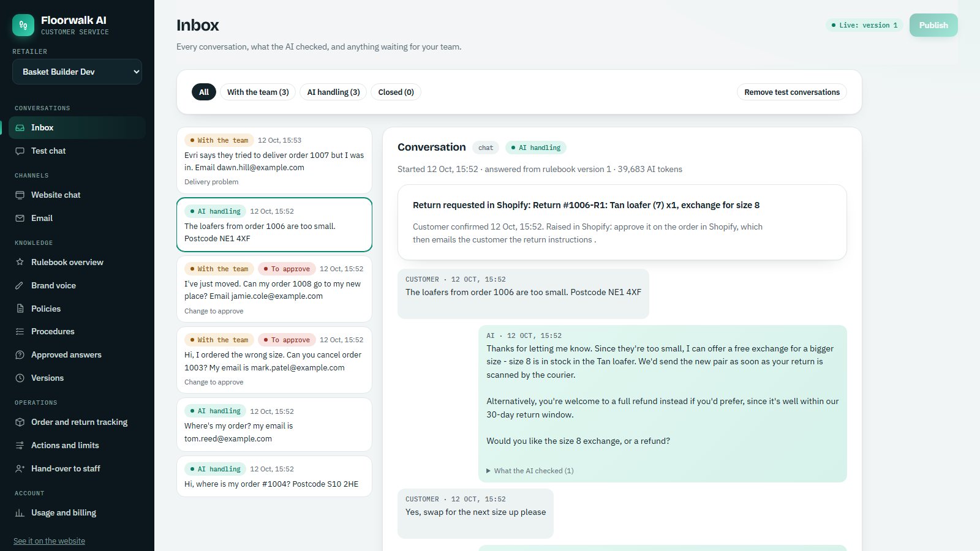Expand 'What the AI checked (1)' details
Image resolution: width=980 pixels, height=551 pixels.
530,471
